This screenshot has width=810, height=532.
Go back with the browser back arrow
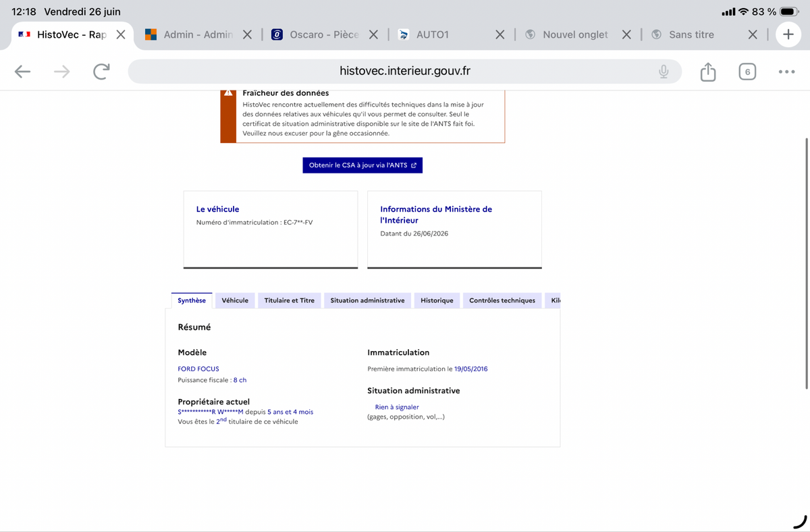pos(23,72)
